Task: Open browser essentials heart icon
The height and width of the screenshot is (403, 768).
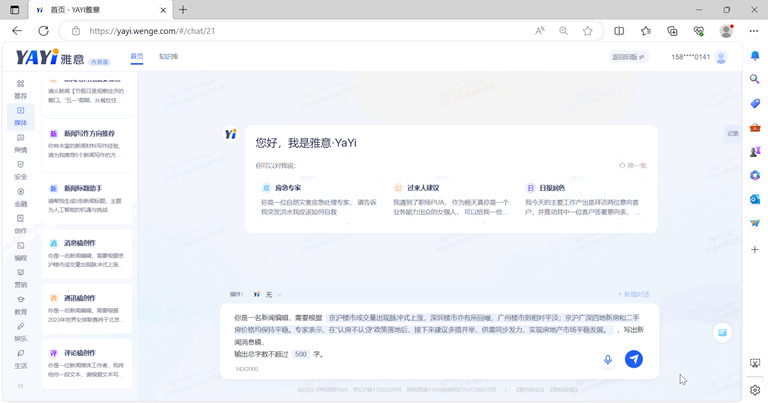Action: tap(699, 31)
